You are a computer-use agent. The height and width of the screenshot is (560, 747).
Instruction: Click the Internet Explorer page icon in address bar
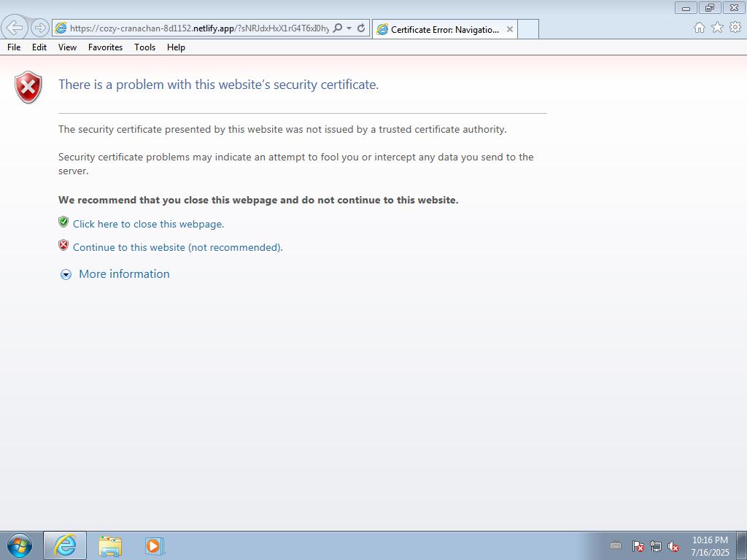(61, 28)
